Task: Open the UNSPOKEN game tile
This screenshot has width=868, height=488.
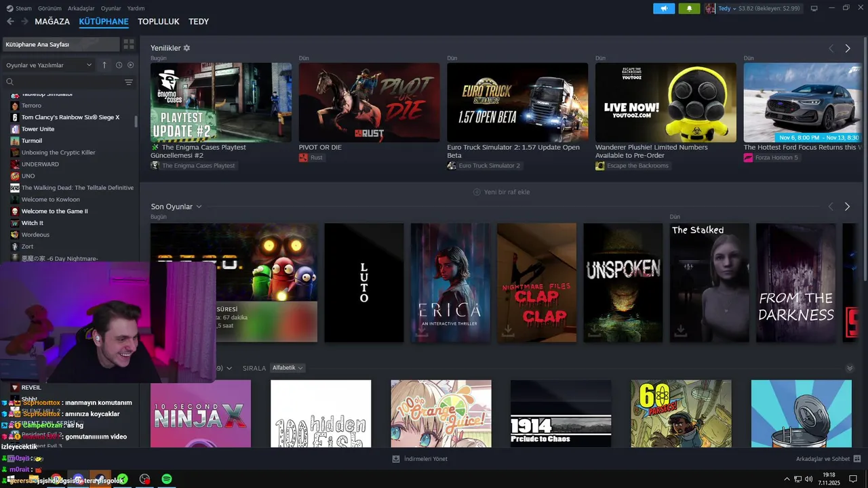Action: [x=623, y=283]
